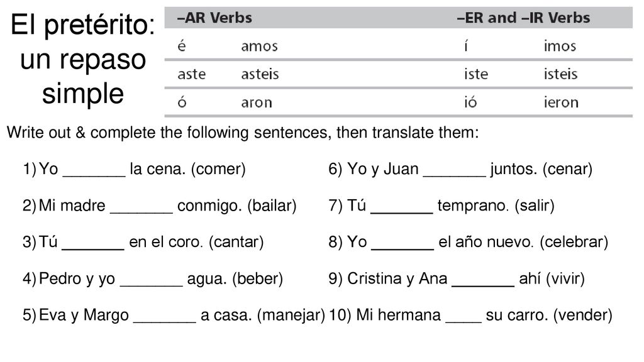
Task: Select the blank after Eva y Margo
Action: (x=165, y=319)
